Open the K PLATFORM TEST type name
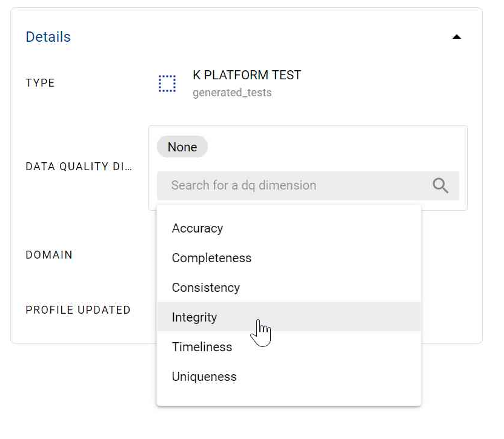 pos(247,75)
